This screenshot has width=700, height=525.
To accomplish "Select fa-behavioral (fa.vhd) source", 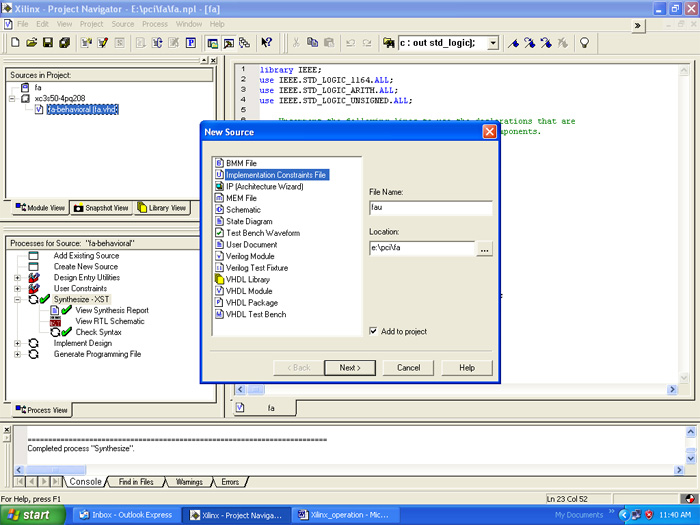I will point(83,109).
